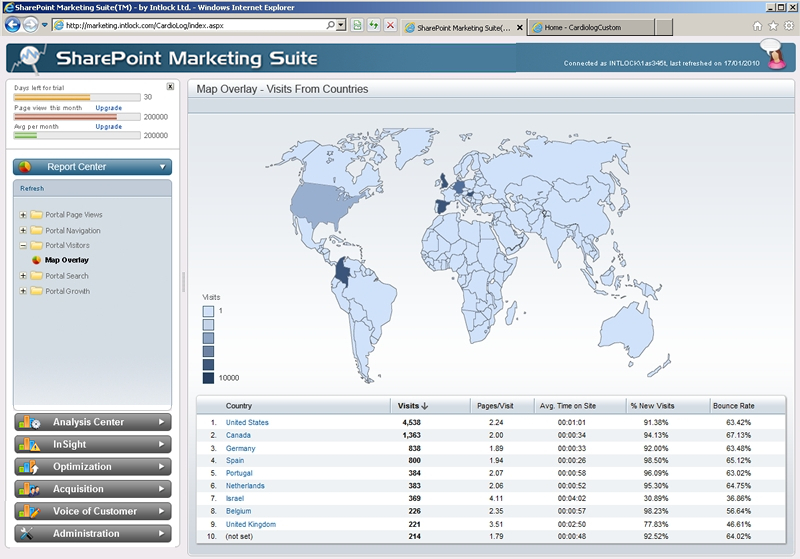
Task: Open a new blank browser tab
Action: (x=663, y=28)
